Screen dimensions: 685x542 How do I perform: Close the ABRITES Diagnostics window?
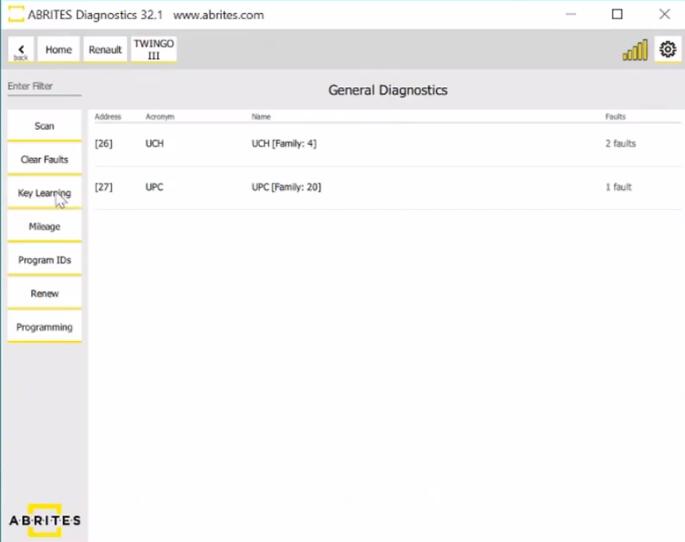664,14
